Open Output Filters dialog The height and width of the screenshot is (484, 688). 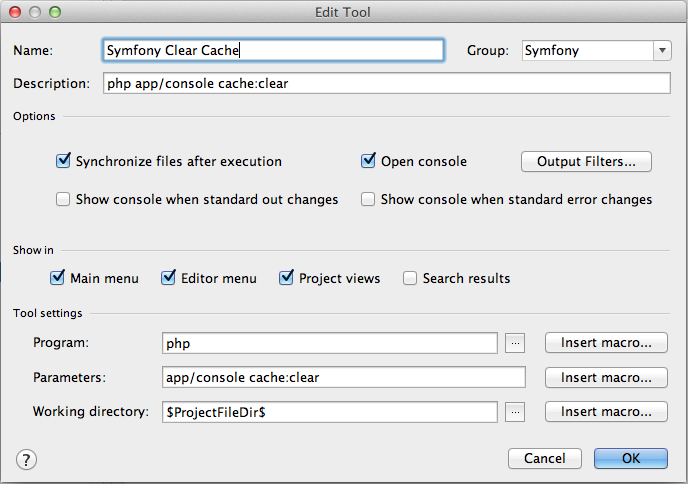click(x=586, y=161)
